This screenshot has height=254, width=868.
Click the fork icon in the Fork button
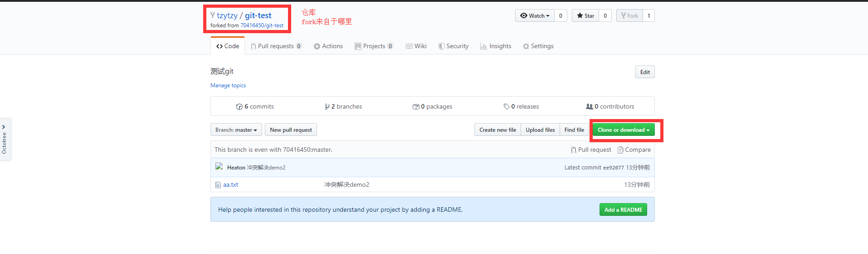pos(624,15)
